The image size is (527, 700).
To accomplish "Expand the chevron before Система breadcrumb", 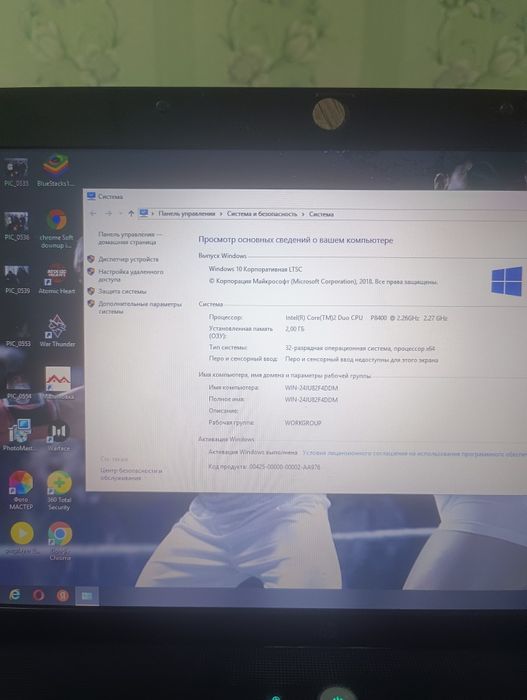I will coord(303,214).
